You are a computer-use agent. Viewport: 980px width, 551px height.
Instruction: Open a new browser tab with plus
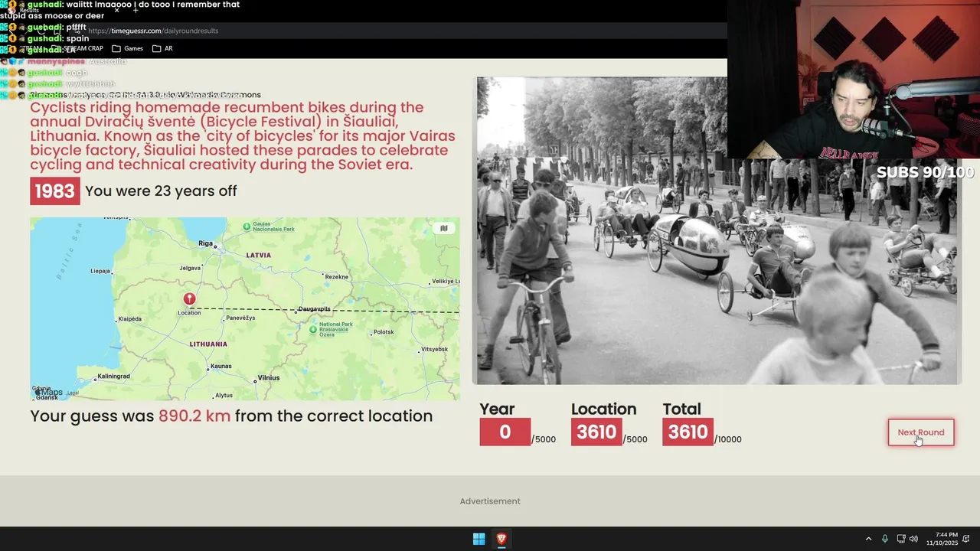[136, 10]
